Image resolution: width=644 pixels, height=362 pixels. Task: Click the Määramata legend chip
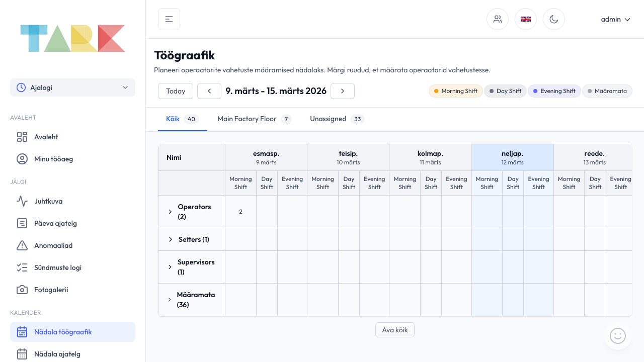(607, 91)
